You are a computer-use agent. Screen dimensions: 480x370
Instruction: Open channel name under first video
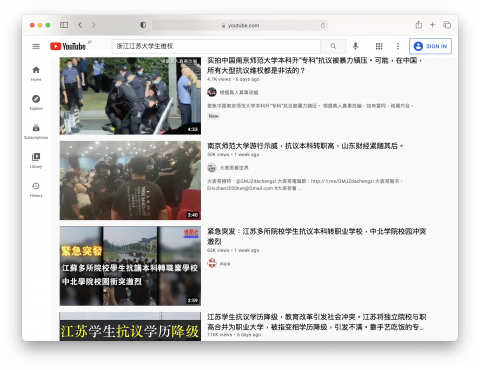click(239, 92)
